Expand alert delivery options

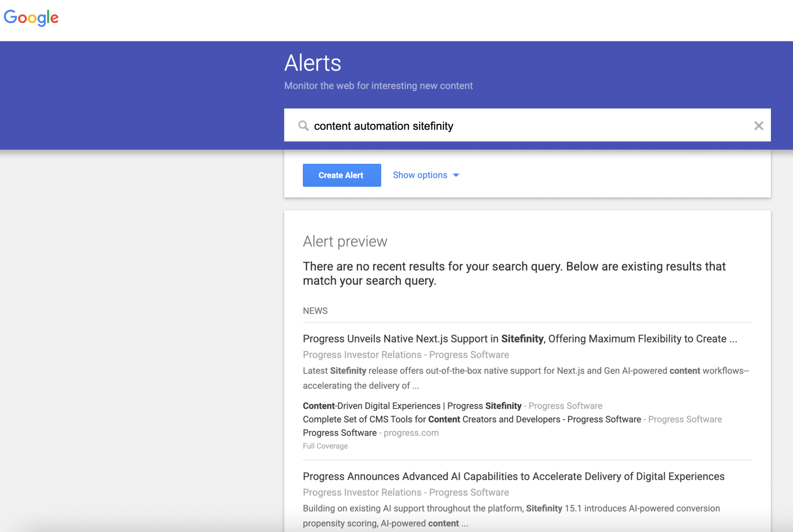click(x=420, y=175)
